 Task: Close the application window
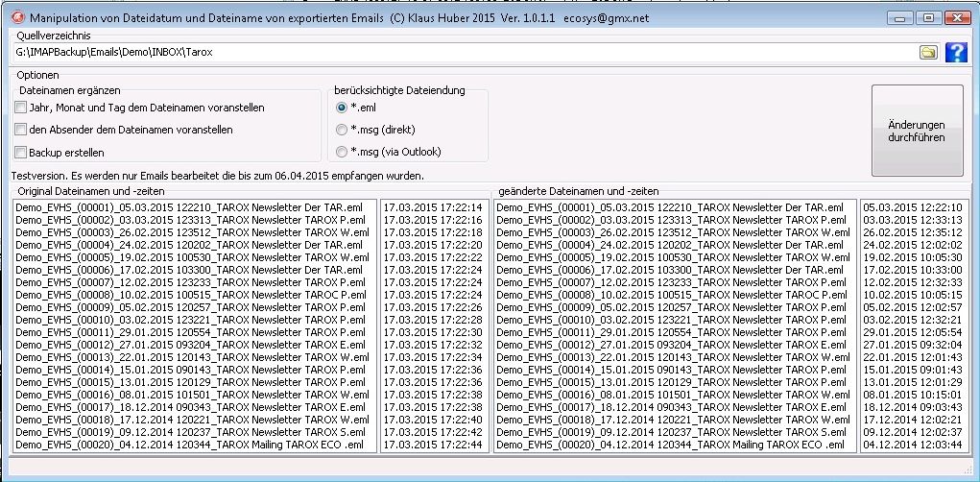coord(958,18)
